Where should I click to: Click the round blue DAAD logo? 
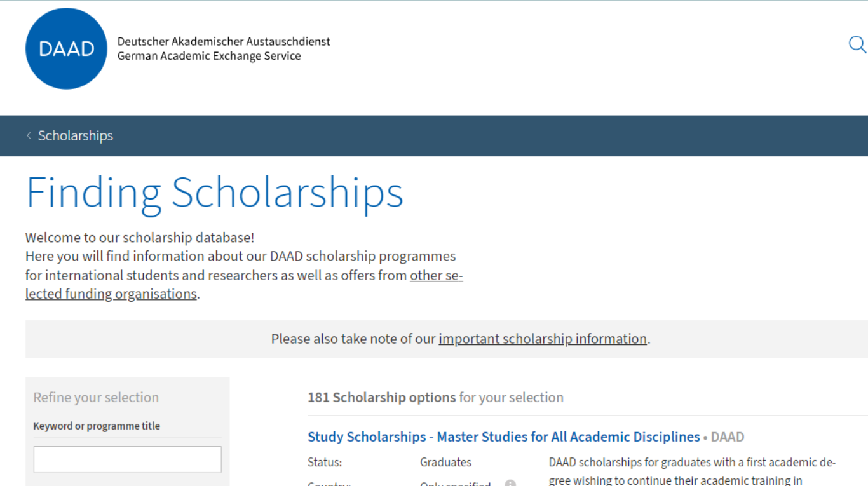67,49
